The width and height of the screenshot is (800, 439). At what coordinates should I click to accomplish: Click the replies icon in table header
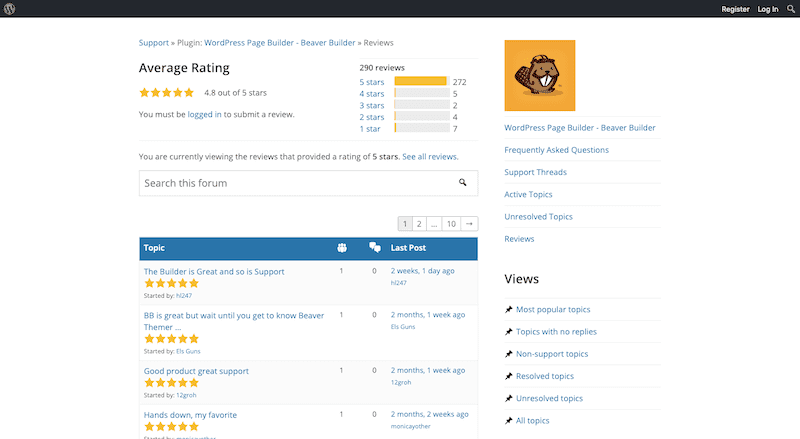click(x=375, y=248)
